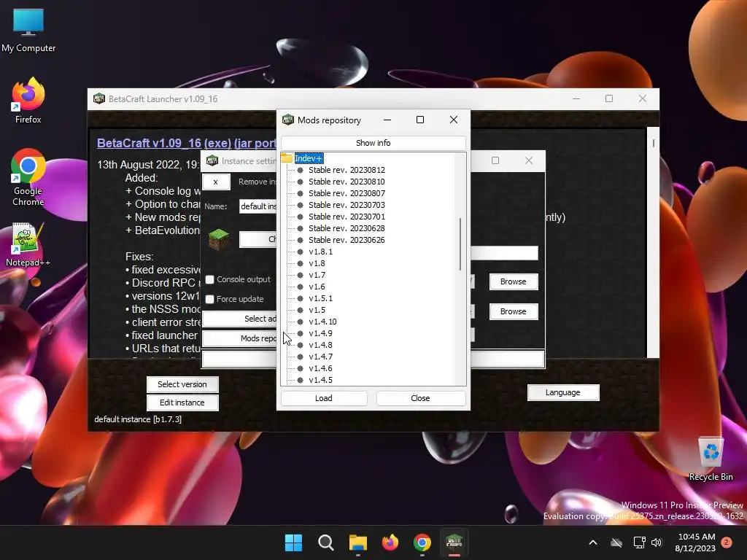Select v1.8 in mods list
The height and width of the screenshot is (560, 747).
(317, 263)
